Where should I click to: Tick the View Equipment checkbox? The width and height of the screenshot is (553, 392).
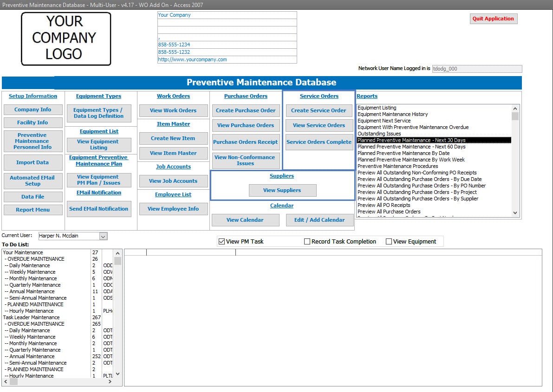coord(389,242)
